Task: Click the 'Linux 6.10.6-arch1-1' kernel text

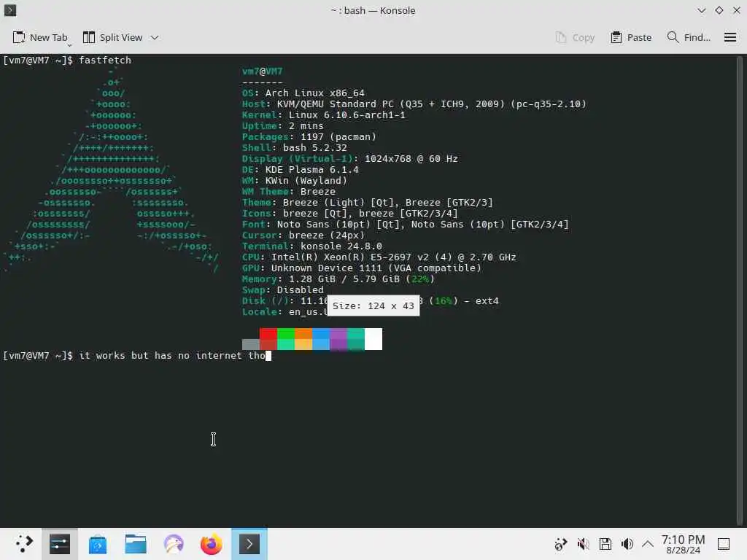Action: point(347,114)
